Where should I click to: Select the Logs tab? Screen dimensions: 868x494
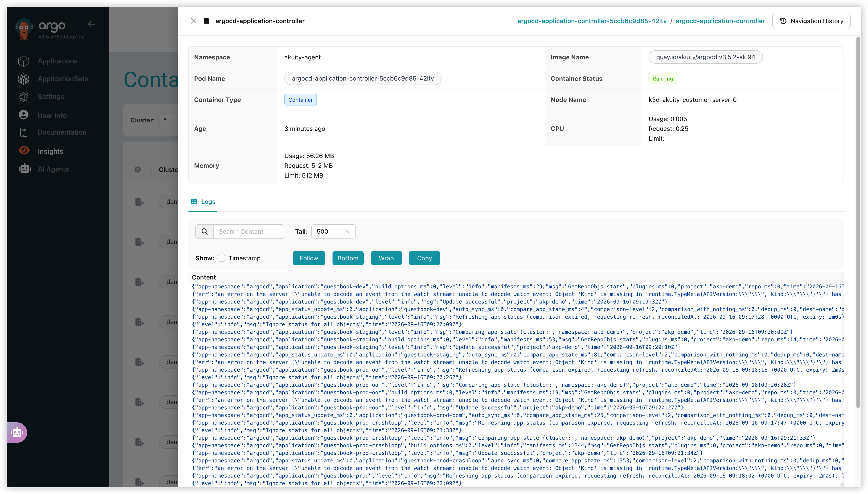(203, 202)
